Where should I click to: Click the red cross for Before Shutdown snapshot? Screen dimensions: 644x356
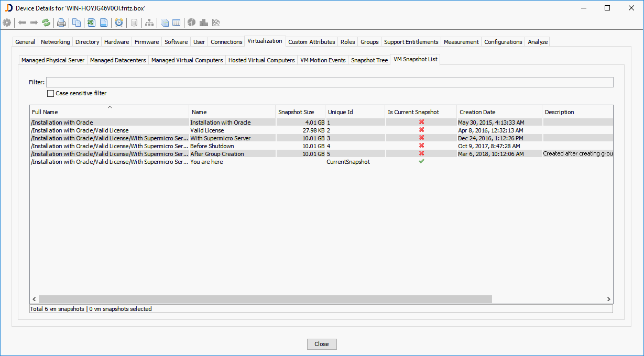pyautogui.click(x=421, y=146)
